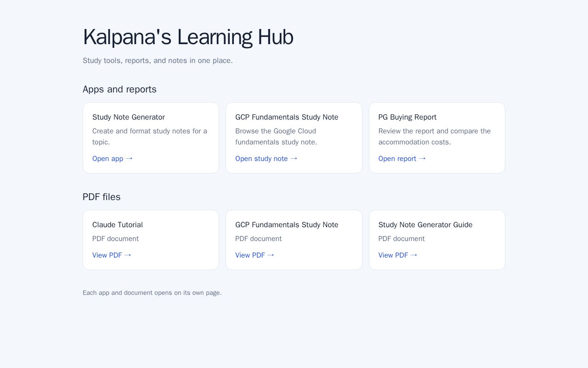Click 'PDF document' label under Study Note Generator Guide
The height and width of the screenshot is (368, 588).
[x=401, y=239]
